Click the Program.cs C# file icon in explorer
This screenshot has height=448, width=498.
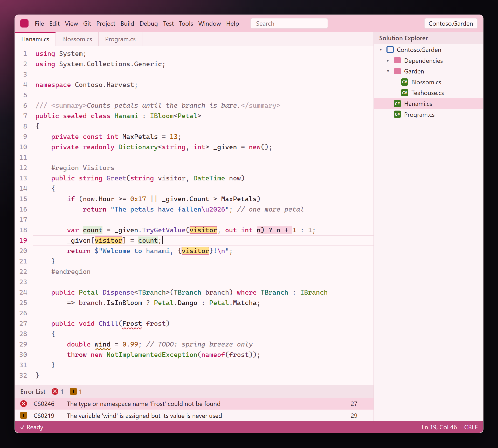click(397, 114)
